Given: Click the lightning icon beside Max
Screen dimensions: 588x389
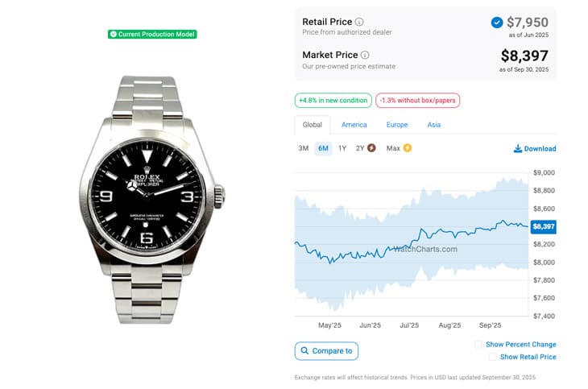Looking at the screenshot, I should point(408,148).
